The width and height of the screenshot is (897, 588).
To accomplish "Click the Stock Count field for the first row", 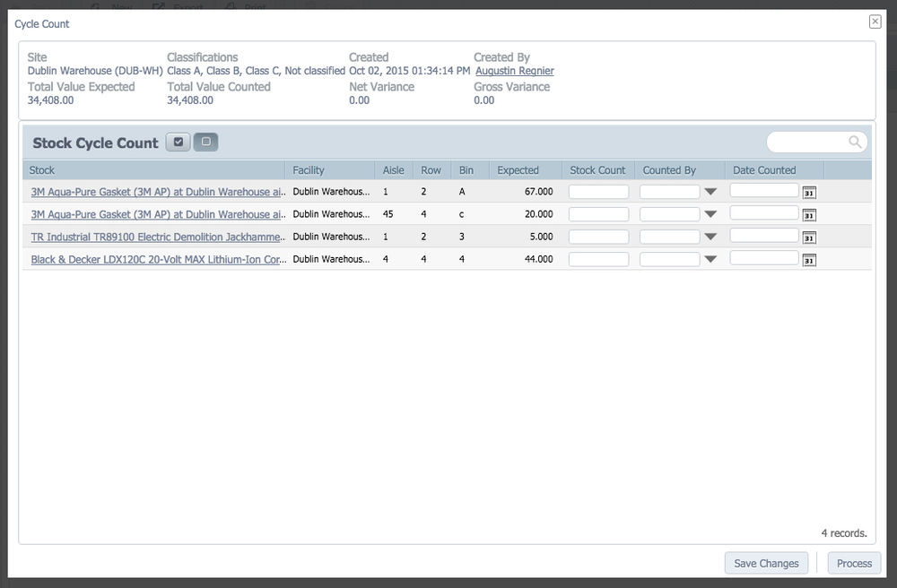I will (598, 192).
